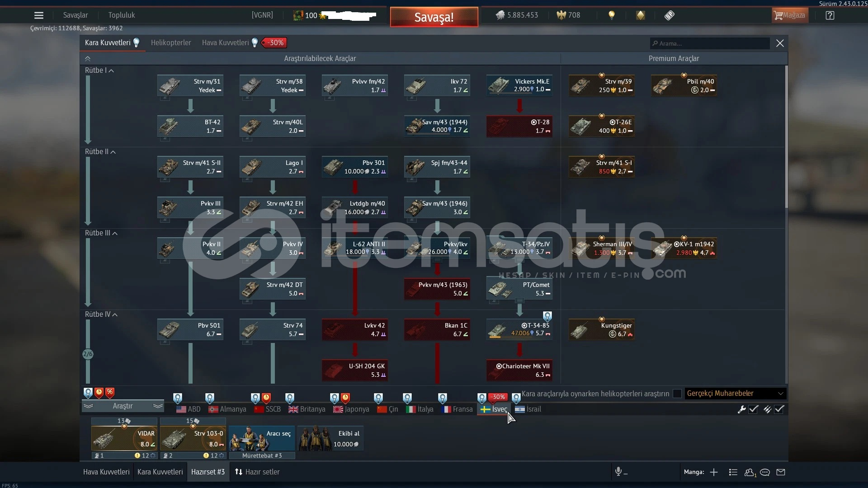Open the Mağaza shop cart
Screen dimensions: 868x488
[789, 15]
